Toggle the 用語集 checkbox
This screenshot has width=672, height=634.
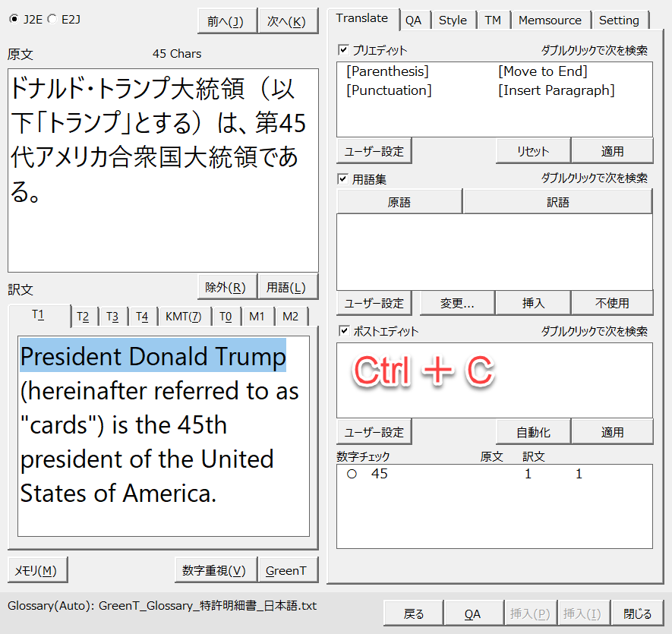coord(343,179)
